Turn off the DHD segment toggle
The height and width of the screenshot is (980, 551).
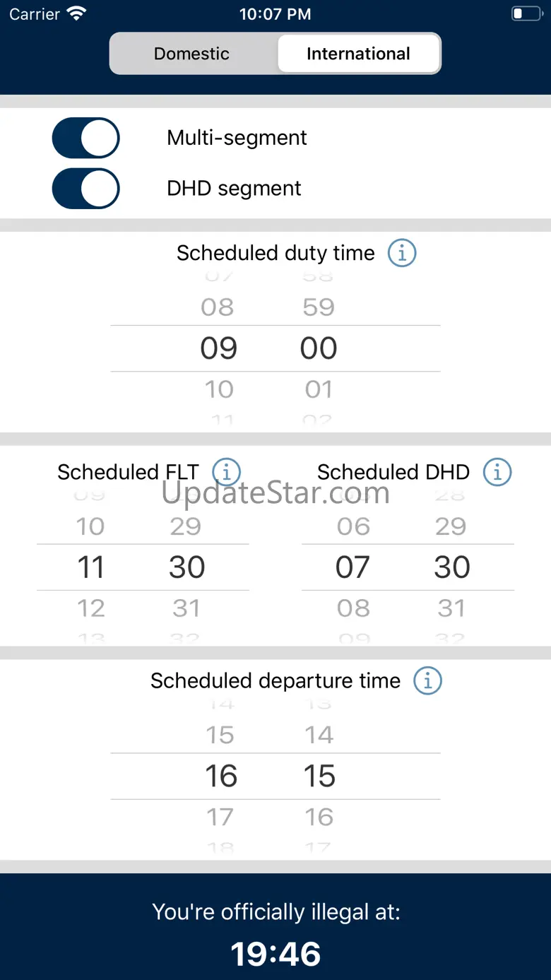tap(86, 189)
